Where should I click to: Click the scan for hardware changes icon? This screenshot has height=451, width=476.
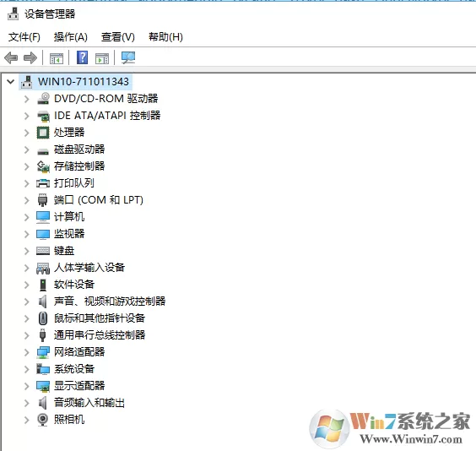(128, 57)
